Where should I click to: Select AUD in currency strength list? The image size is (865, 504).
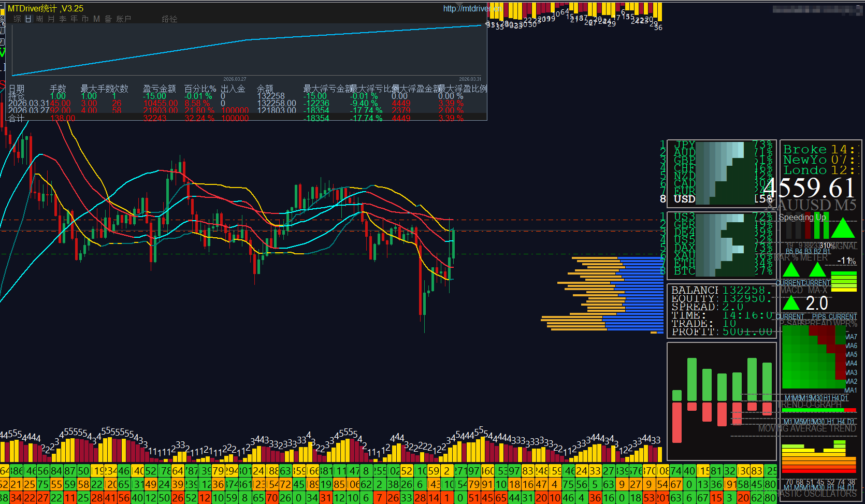click(684, 152)
